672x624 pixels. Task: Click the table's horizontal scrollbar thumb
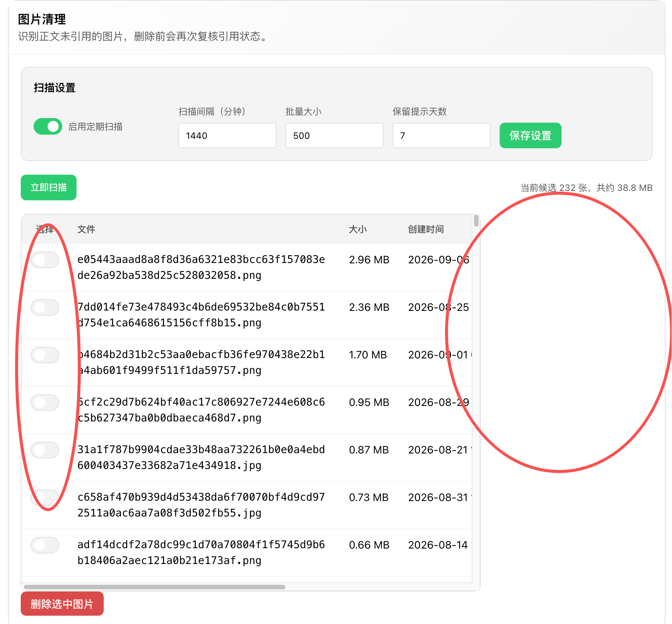coord(155,587)
